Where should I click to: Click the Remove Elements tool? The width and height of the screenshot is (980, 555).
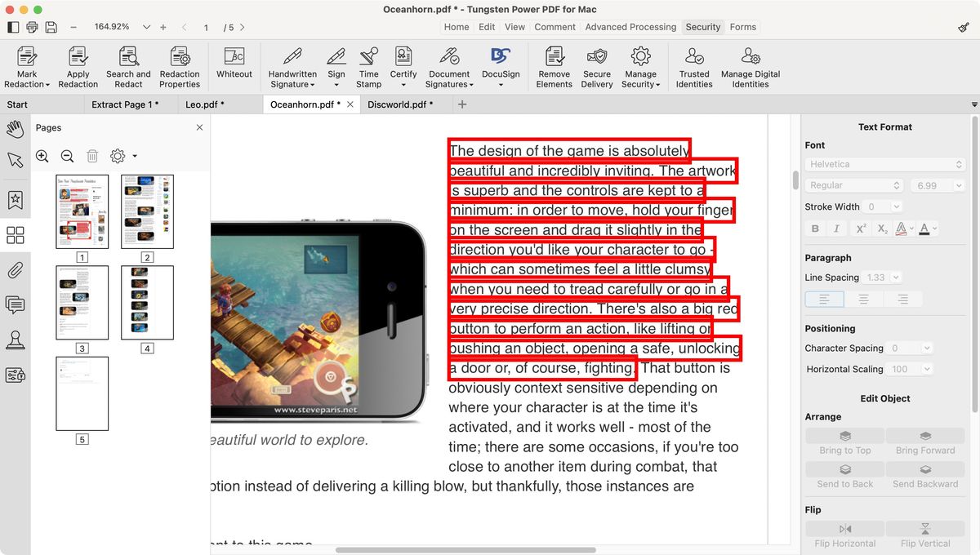(x=554, y=65)
